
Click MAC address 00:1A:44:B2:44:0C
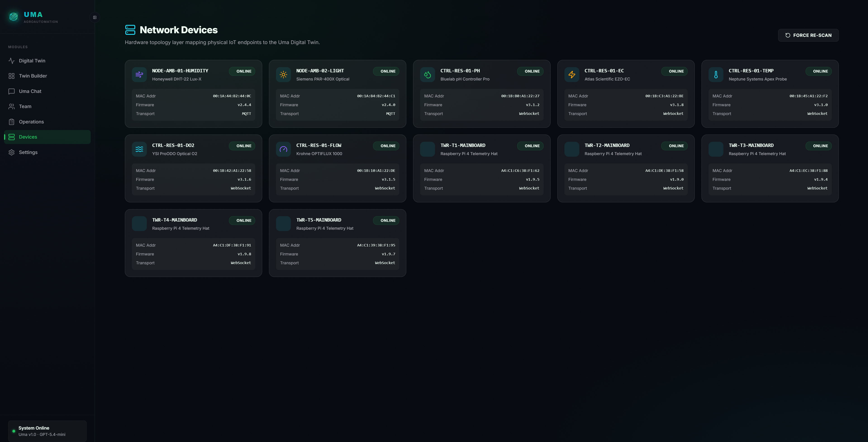click(232, 96)
